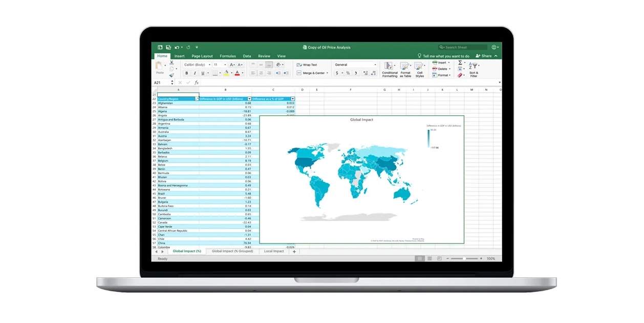Open the smiley feedback icon
The image size is (644, 323).
coord(493,47)
